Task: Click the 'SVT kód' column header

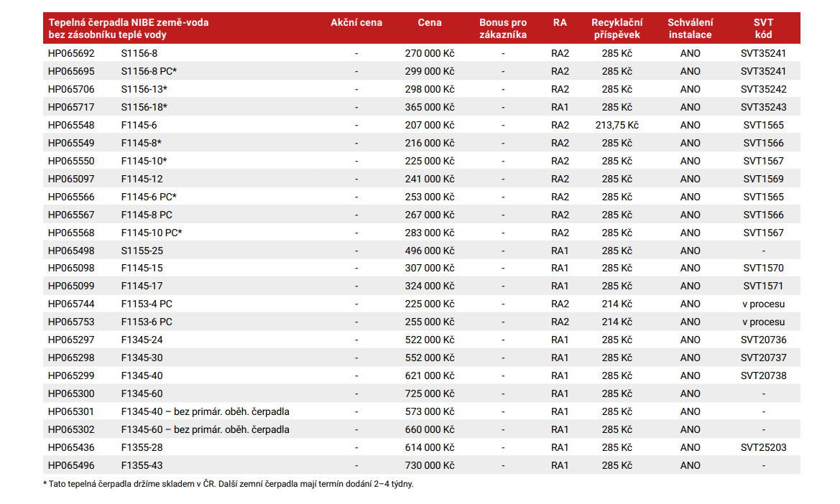Action: (763, 28)
